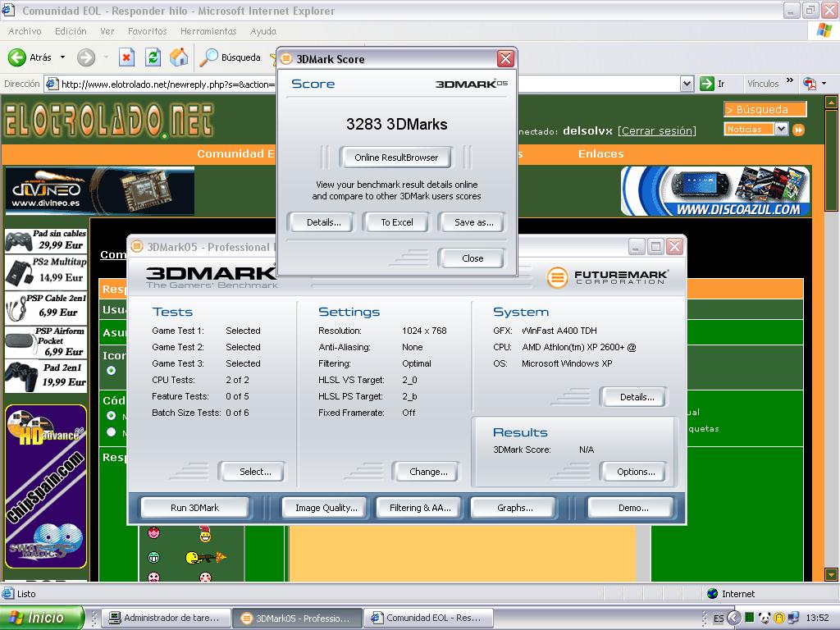Viewport: 840px width, 630px height.
Task: Click Options under Results
Action: pos(636,472)
